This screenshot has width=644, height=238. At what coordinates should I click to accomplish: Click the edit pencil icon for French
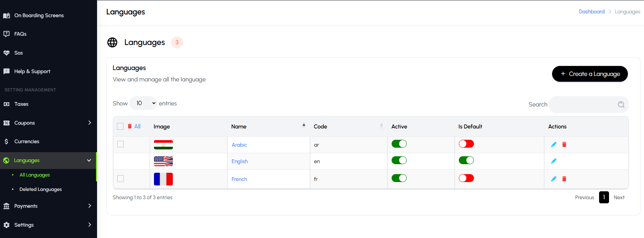(x=553, y=179)
